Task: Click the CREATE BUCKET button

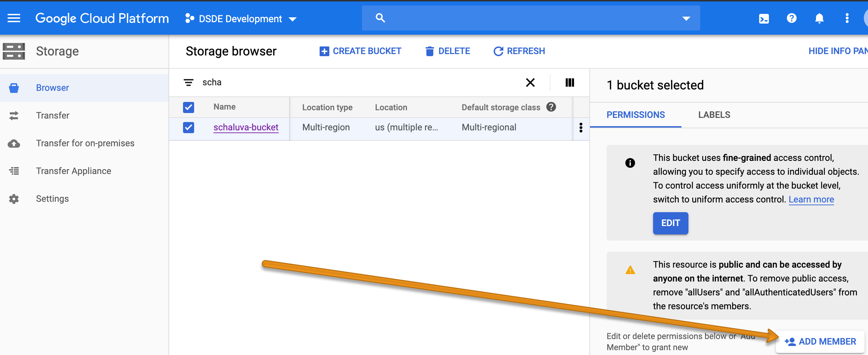Action: [x=360, y=51]
